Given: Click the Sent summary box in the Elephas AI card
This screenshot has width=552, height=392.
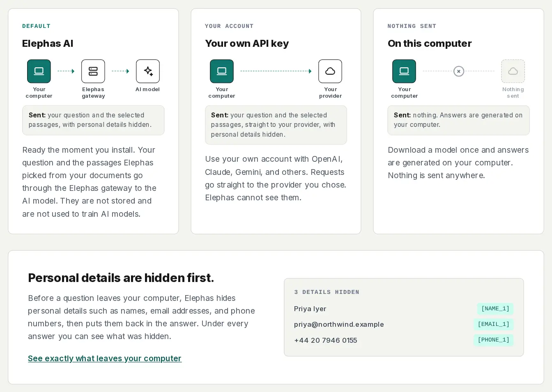Looking at the screenshot, I should coord(93,120).
